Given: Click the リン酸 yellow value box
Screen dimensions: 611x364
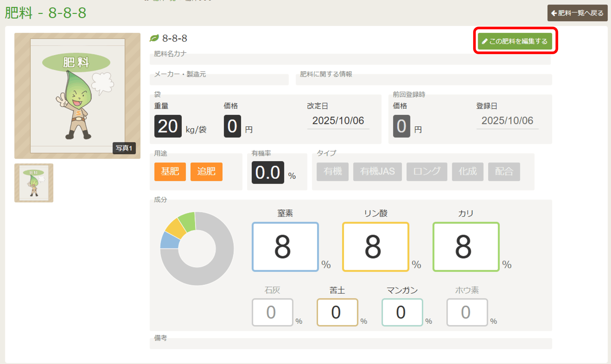Looking at the screenshot, I should (375, 247).
